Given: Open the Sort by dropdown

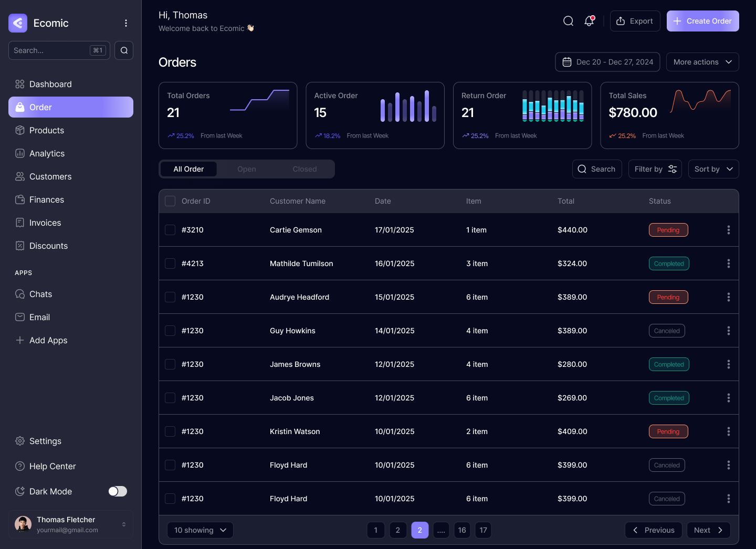Looking at the screenshot, I should [713, 168].
